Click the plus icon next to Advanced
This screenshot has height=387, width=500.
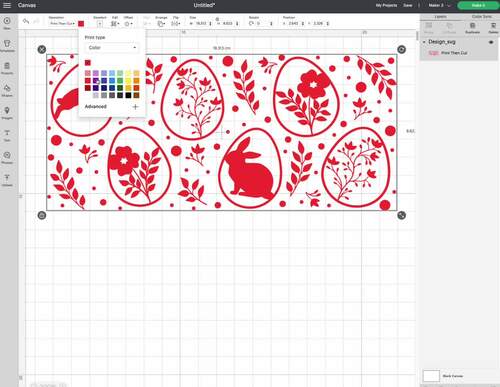pyautogui.click(x=135, y=107)
